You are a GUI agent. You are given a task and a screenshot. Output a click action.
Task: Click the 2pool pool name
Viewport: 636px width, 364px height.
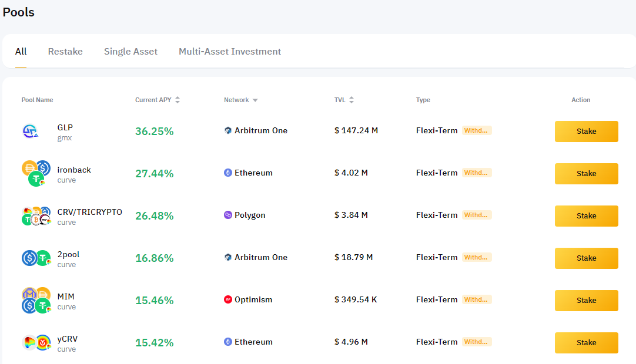68,255
